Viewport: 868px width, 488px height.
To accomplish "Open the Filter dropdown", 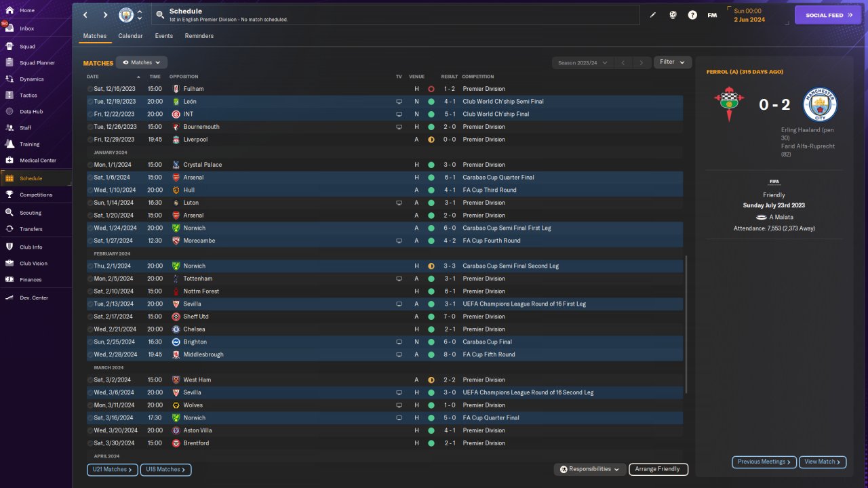I will pos(673,62).
